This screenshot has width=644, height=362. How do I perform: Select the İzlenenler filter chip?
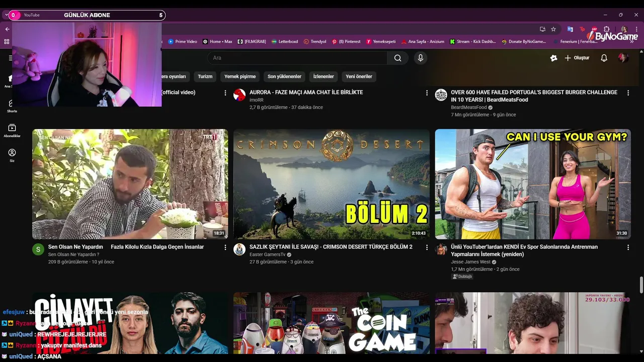tap(324, 76)
